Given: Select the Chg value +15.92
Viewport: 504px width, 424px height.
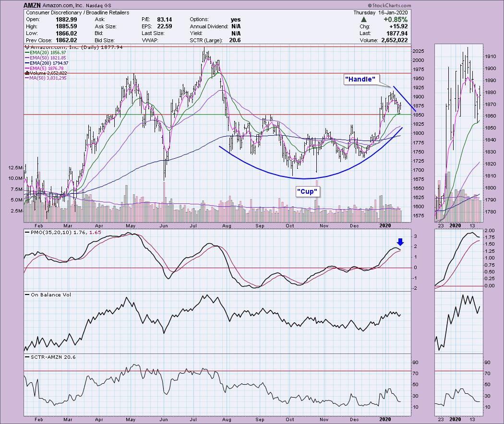Looking at the screenshot, I should point(398,27).
